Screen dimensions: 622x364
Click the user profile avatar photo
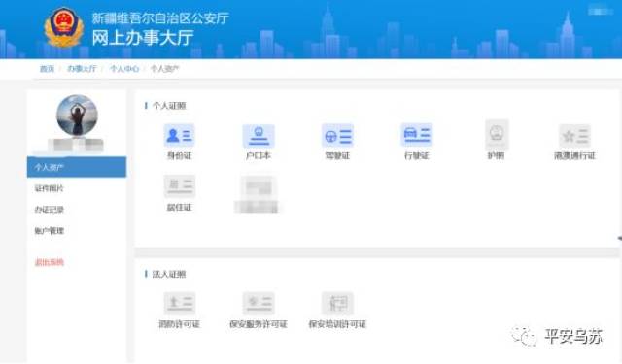point(77,116)
